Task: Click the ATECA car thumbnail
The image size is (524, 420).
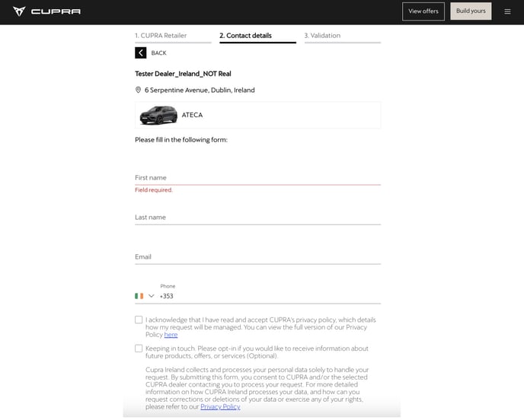Action: point(156,115)
